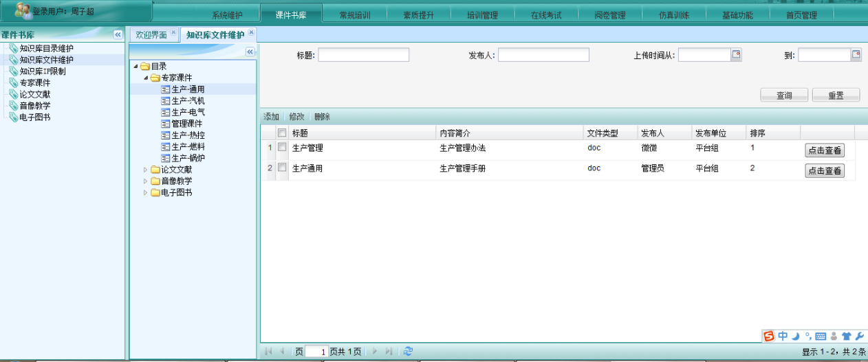Expand the 音像教学 folder in tree
868x362 pixels.
(x=146, y=181)
